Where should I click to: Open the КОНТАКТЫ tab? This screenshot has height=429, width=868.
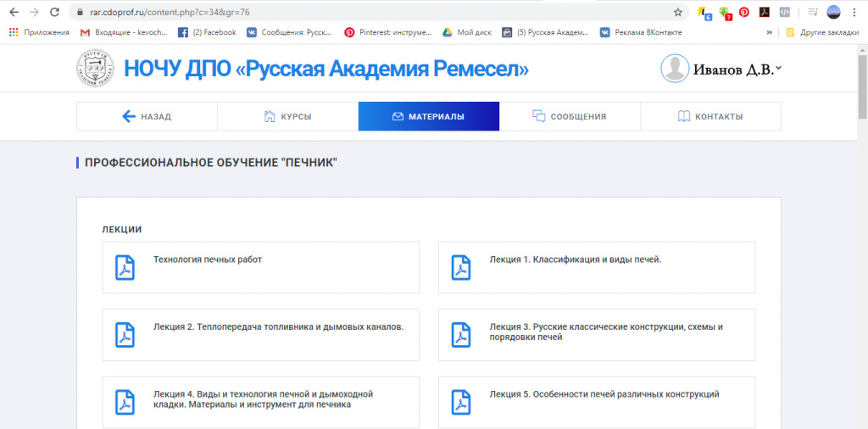[x=711, y=116]
